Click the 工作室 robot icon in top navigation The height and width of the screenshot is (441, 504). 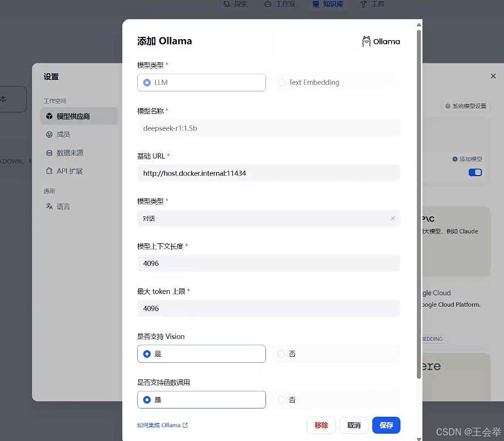(268, 4)
